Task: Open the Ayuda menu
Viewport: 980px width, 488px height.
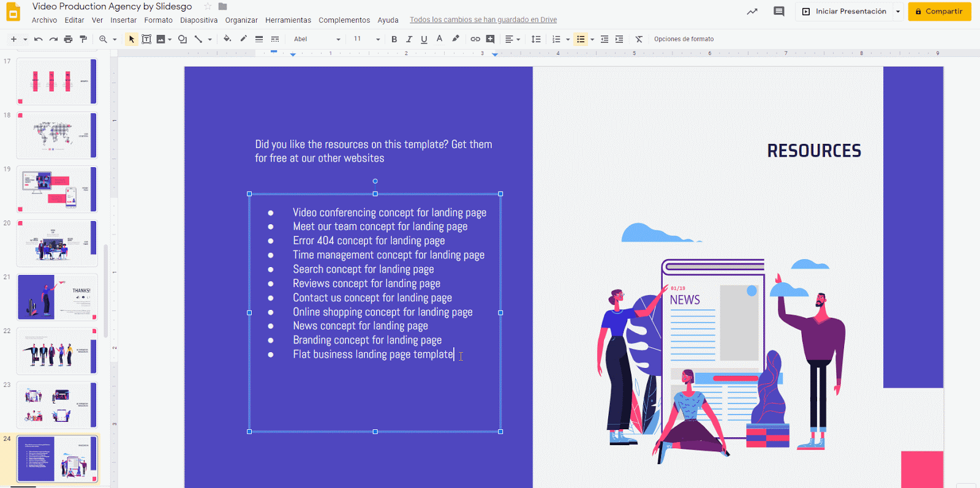Action: (388, 20)
